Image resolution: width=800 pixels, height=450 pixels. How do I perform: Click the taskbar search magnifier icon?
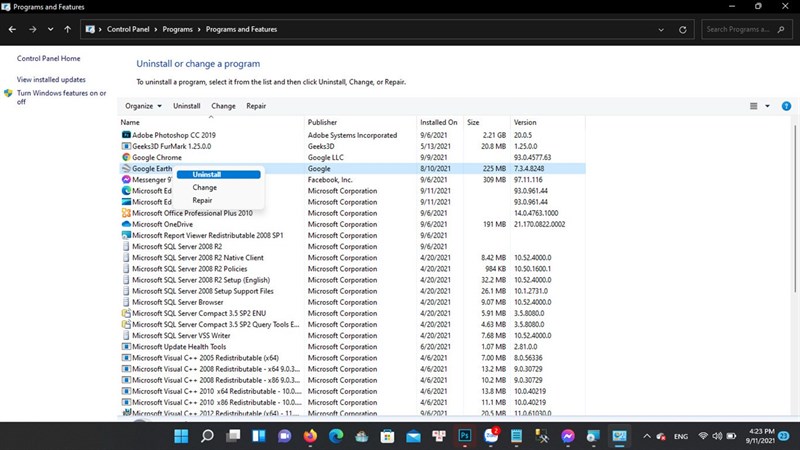click(207, 436)
